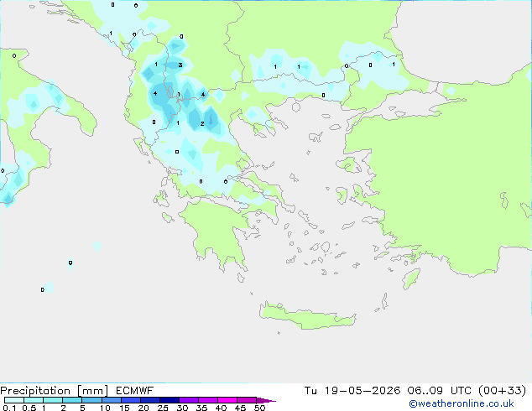Pick the 10 to 15 mm blue swatch
The width and height of the screenshot is (532, 411).
[x=111, y=400]
